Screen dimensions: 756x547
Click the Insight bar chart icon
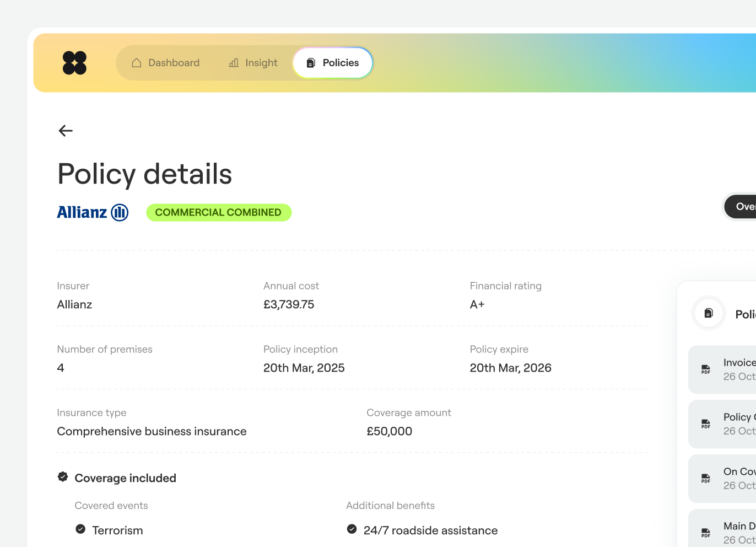pyautogui.click(x=234, y=63)
